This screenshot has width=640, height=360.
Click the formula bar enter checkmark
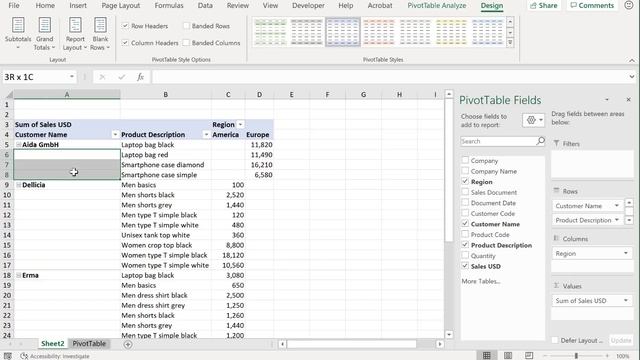(121, 77)
